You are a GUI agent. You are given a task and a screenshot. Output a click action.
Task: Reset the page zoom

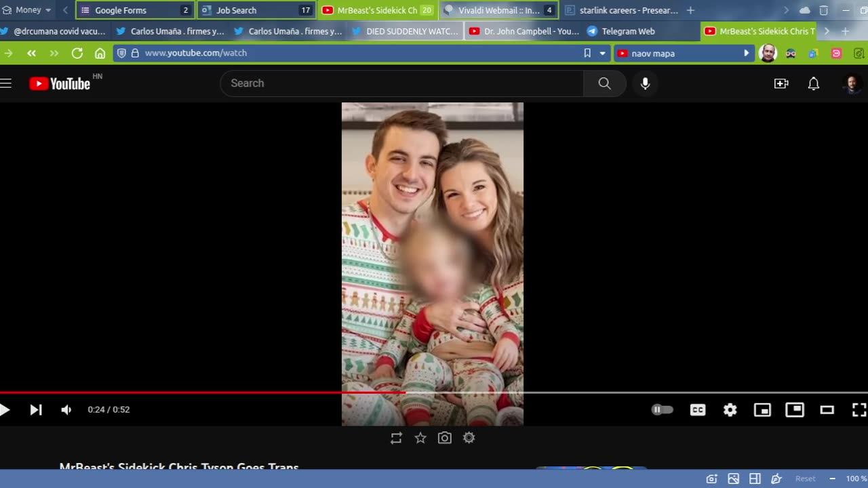805,479
